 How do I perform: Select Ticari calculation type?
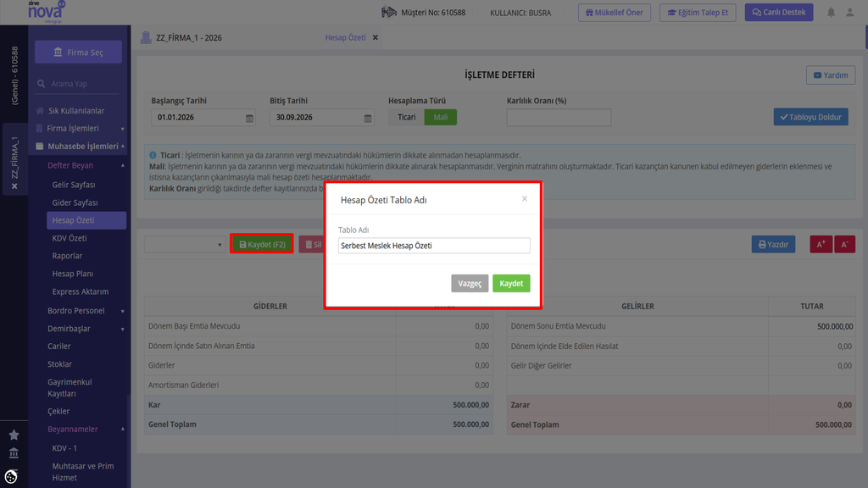406,117
